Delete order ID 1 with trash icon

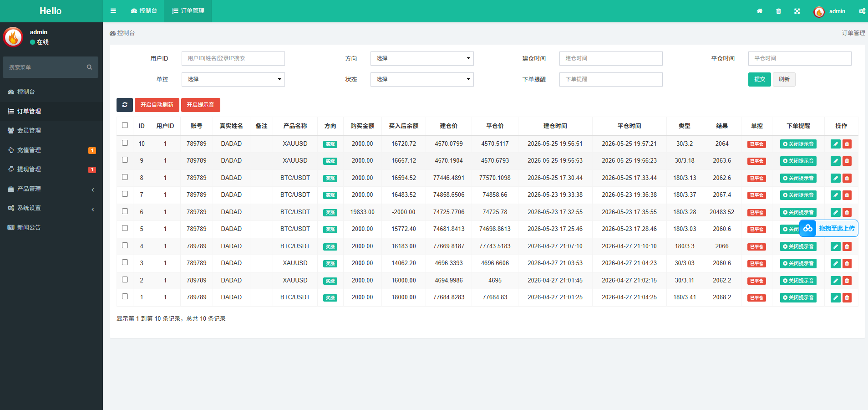coord(847,297)
